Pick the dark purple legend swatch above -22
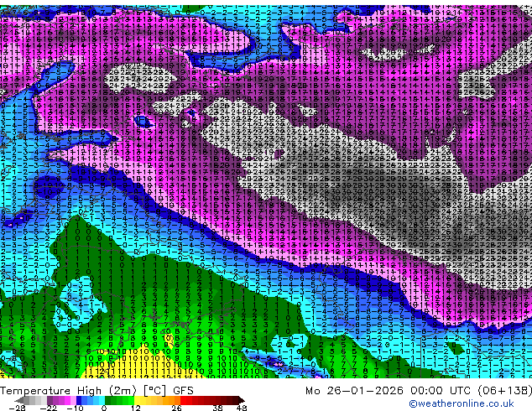Screen dimensions: 532x411 pyautogui.click(x=50, y=400)
